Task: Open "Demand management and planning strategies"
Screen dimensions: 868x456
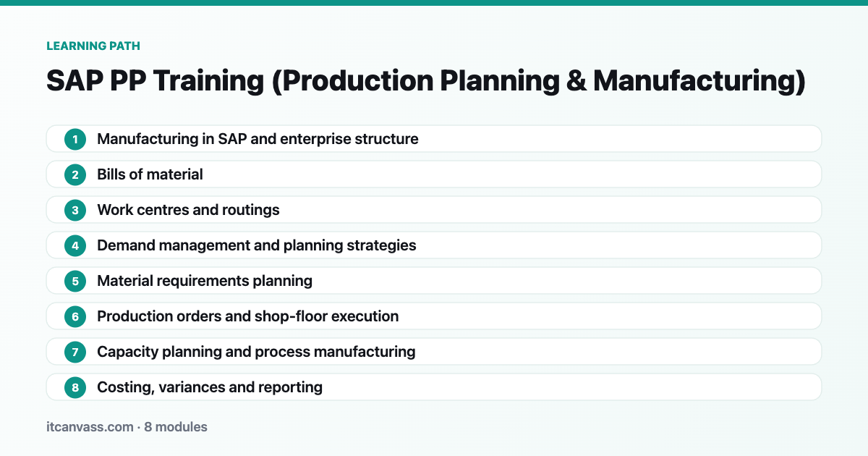Action: [434, 245]
